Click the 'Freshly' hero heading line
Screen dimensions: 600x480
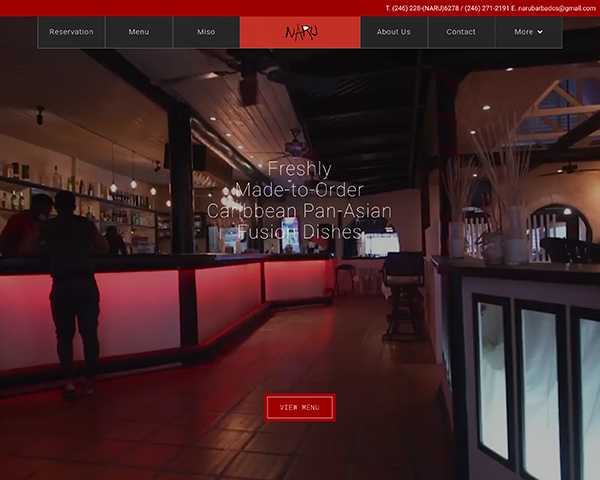300,169
